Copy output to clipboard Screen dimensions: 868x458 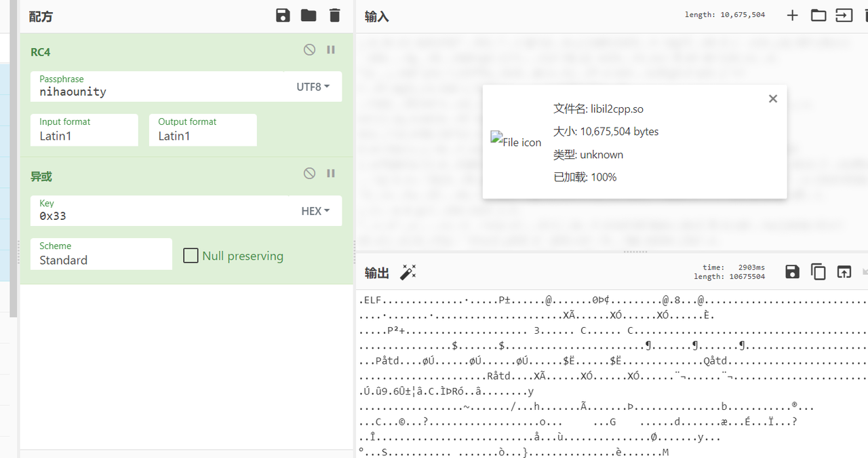pyautogui.click(x=818, y=272)
